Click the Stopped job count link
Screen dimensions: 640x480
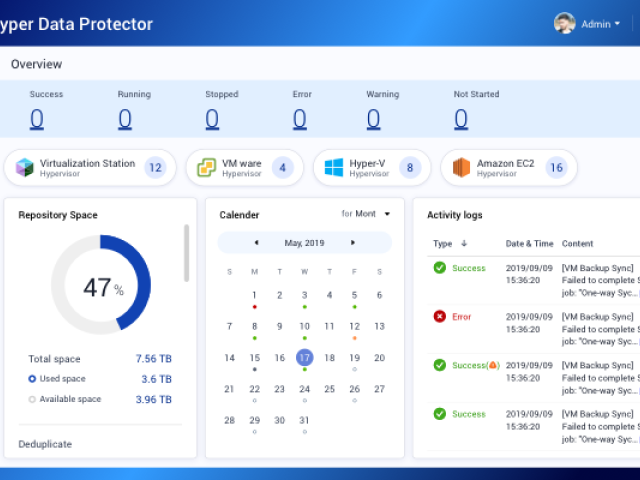(212, 119)
